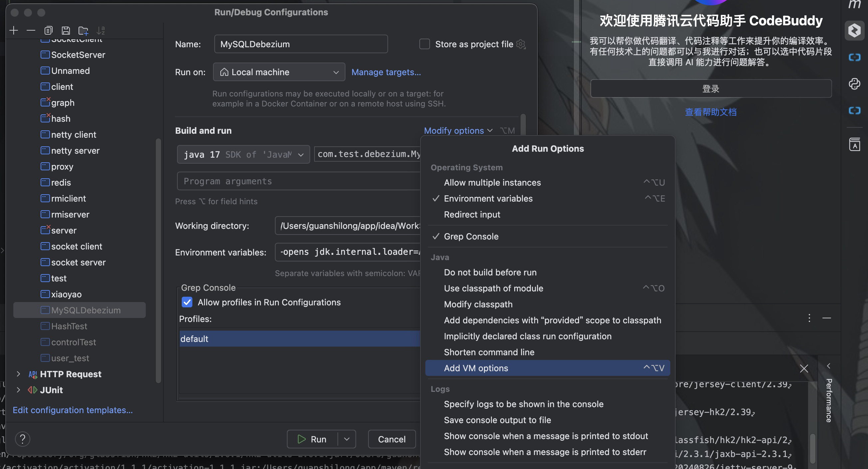Screen dimensions: 868x469
Task: Click the first blue link-chain sidebar icon
Action: pos(854,57)
